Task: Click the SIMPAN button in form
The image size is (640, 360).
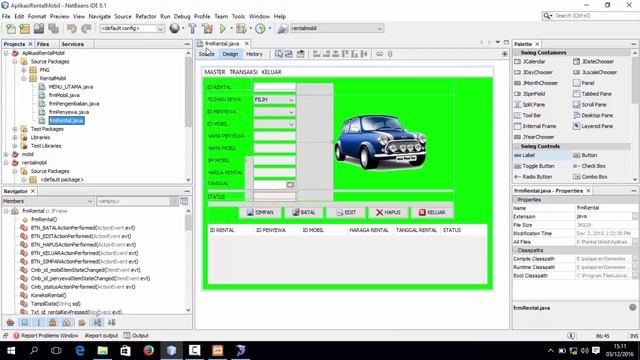Action: coord(260,212)
